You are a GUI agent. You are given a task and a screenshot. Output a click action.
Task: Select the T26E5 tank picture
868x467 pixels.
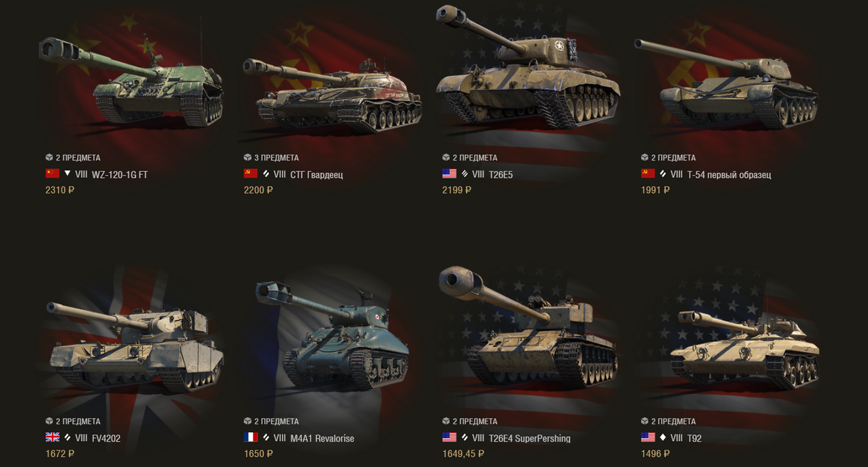point(528,69)
